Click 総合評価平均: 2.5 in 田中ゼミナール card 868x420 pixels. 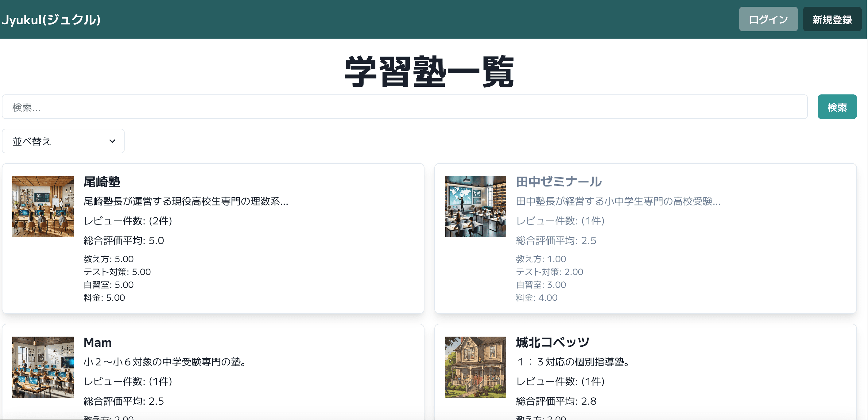click(x=556, y=241)
